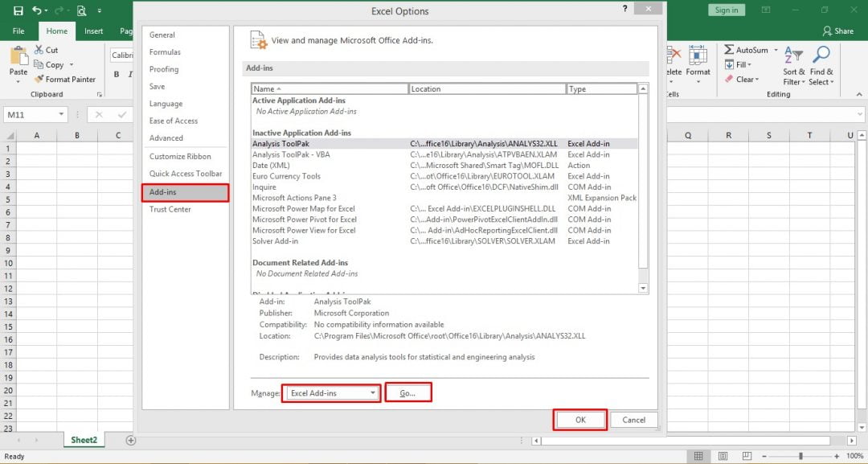The width and height of the screenshot is (868, 464).
Task: Enable Page Break Preview in status bar
Action: point(747,456)
